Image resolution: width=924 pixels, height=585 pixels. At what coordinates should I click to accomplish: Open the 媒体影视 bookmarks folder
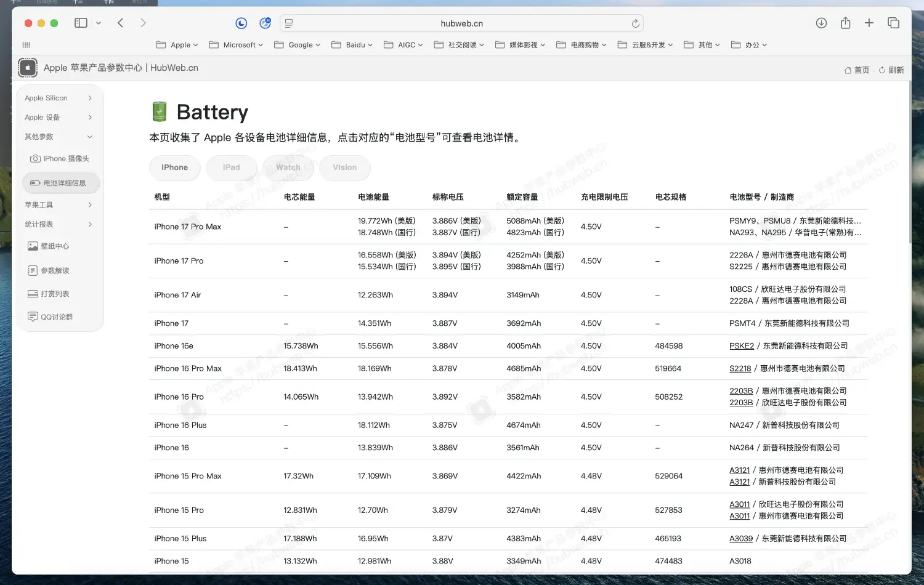click(x=521, y=45)
